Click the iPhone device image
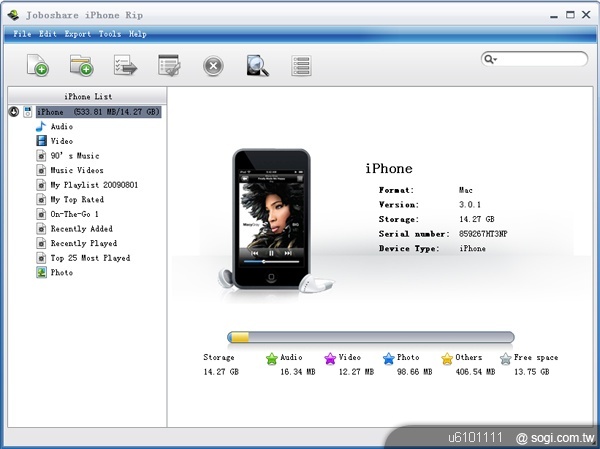The width and height of the screenshot is (600, 449). point(272,219)
